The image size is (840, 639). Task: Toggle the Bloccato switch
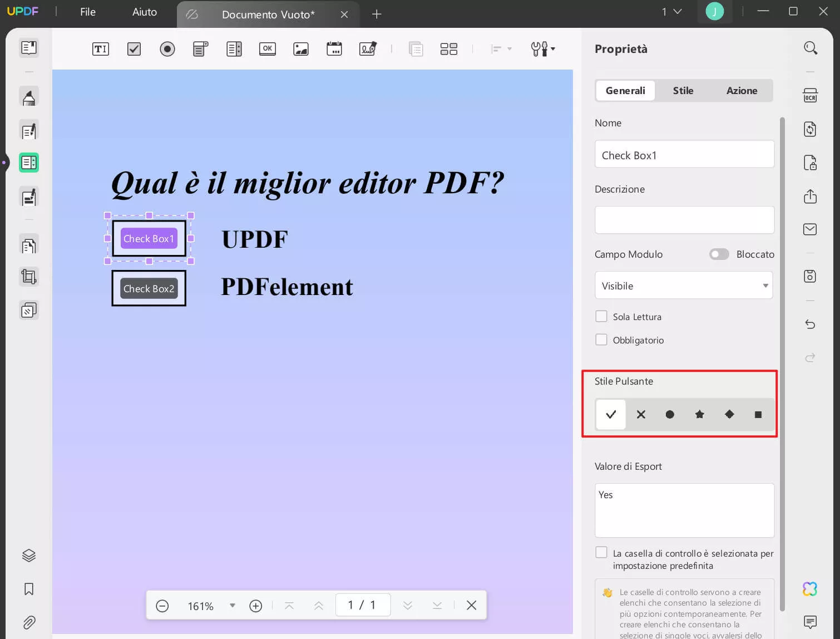(x=719, y=254)
